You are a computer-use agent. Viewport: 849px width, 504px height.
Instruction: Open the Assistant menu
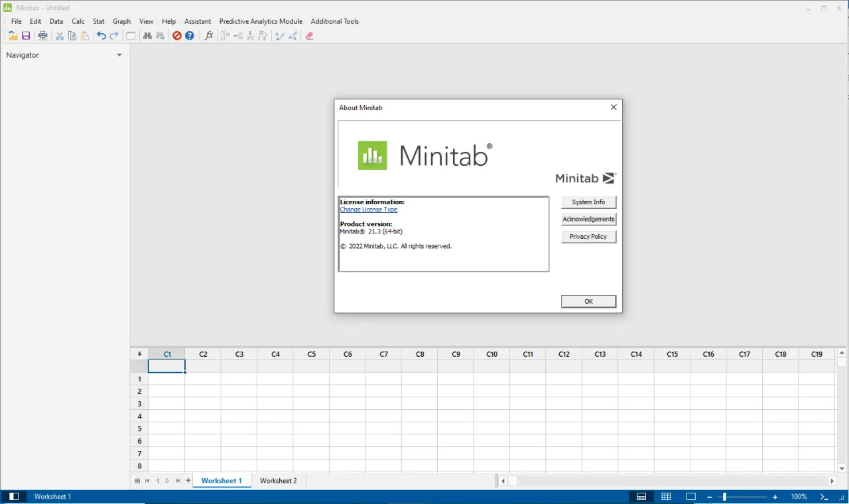pyautogui.click(x=198, y=21)
